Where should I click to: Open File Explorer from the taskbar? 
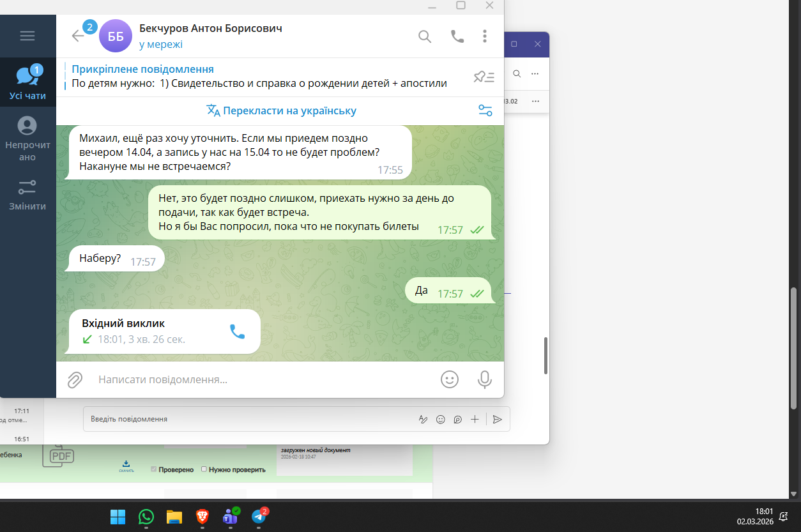tap(174, 516)
